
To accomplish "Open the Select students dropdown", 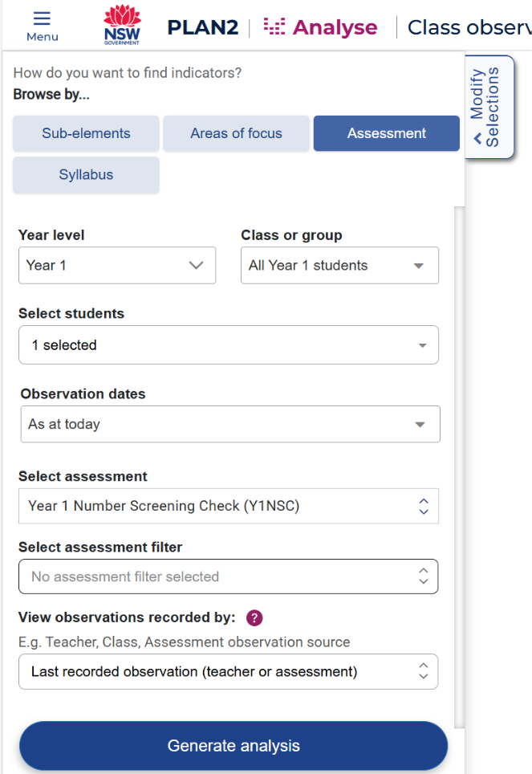I will (x=229, y=345).
